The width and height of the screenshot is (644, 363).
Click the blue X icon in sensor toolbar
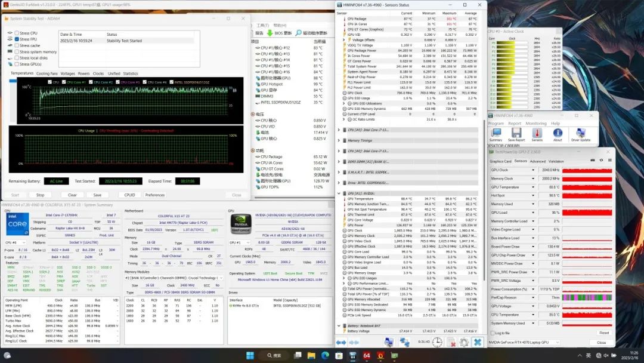477,342
